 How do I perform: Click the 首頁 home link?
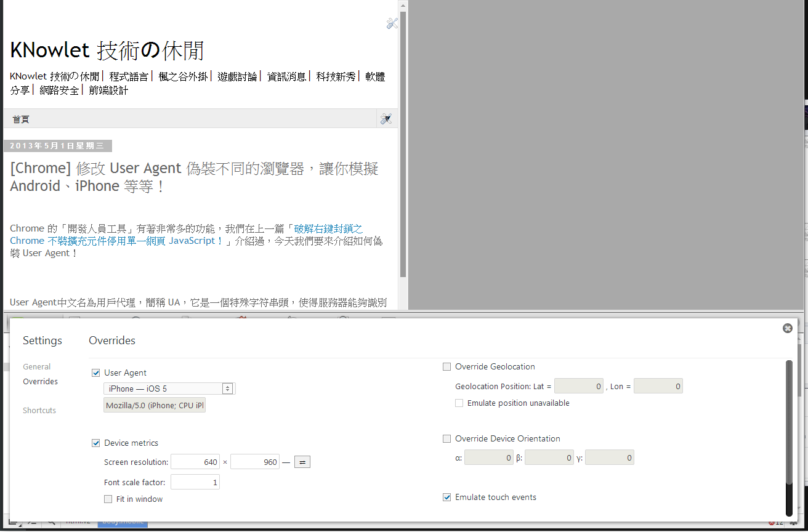tap(21, 119)
